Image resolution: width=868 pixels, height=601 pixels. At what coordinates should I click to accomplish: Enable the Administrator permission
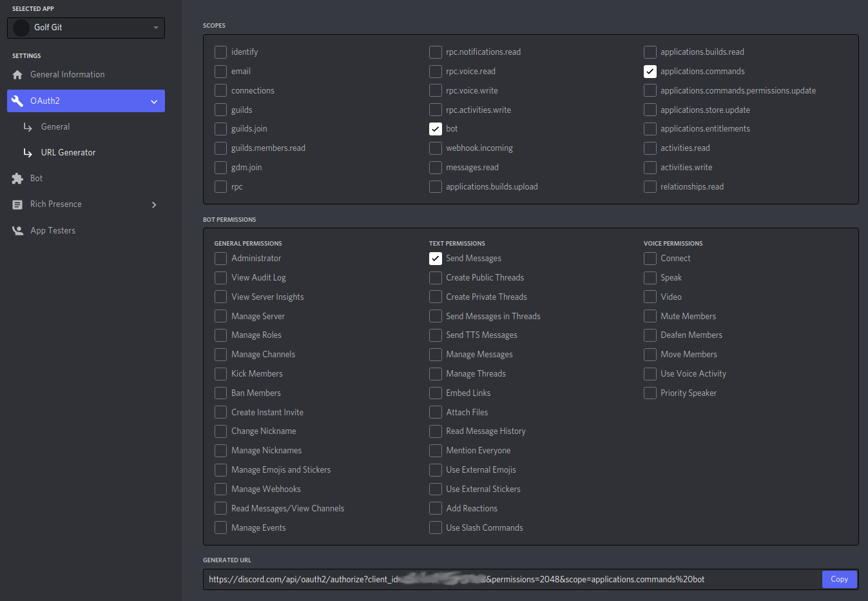(221, 259)
